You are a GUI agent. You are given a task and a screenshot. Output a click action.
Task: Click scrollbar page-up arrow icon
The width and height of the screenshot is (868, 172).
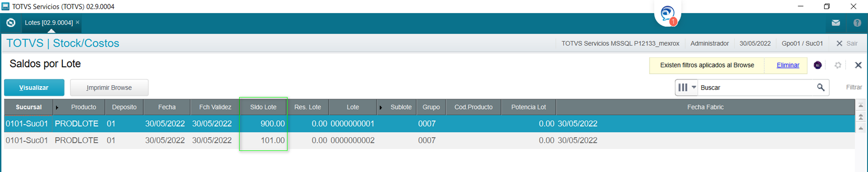click(860, 117)
